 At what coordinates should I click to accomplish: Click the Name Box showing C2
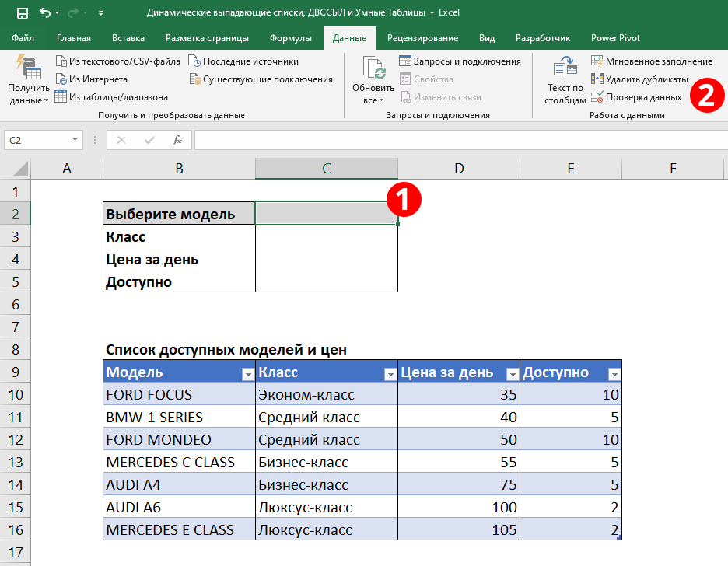click(37, 140)
